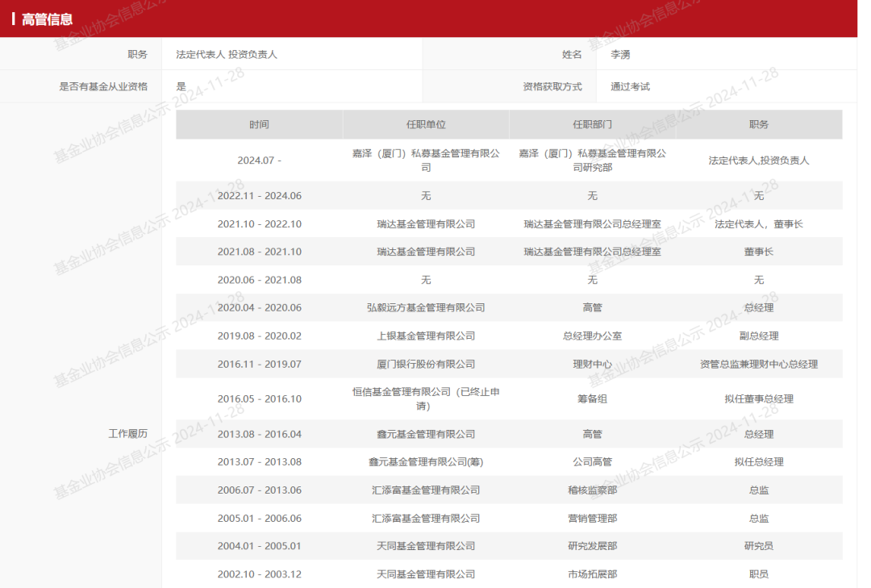Click the 资管总监兼理财中心总经理 position cell
Image resolution: width=871 pixels, height=588 pixels.
coord(758,364)
